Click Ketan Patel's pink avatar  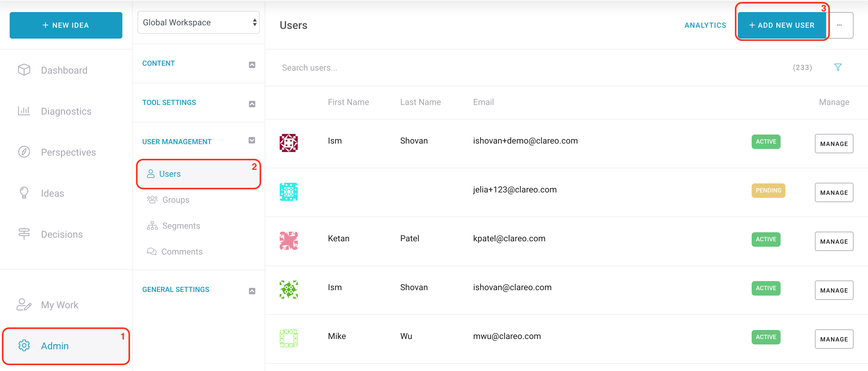pos(288,241)
